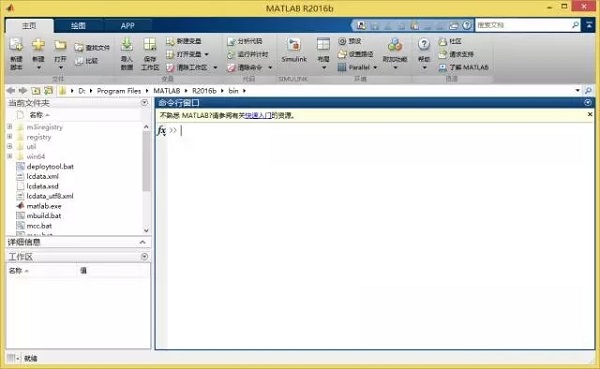Expand the m3iregistry folder
This screenshot has width=600, height=369.
click(10, 127)
